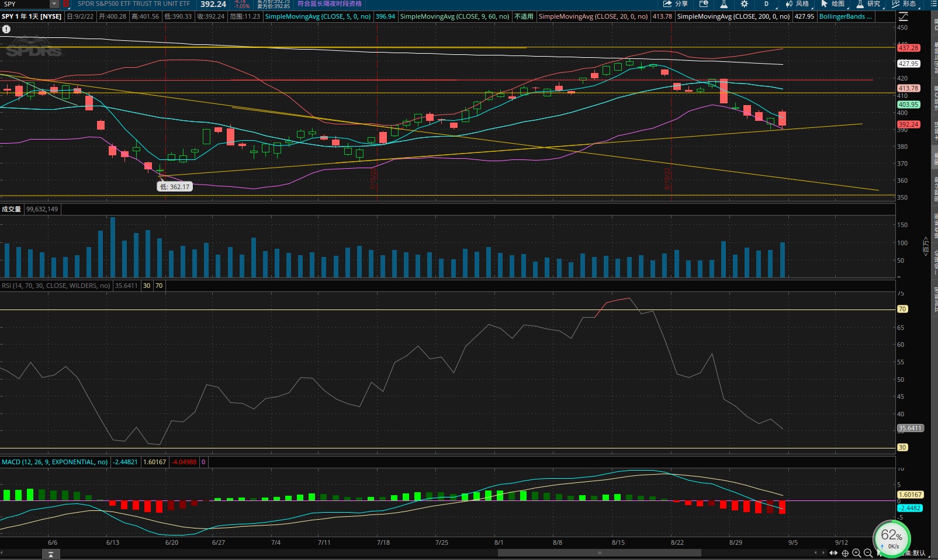Click the 413.78 price bubble on axis
This screenshot has width=938, height=560.
point(909,88)
